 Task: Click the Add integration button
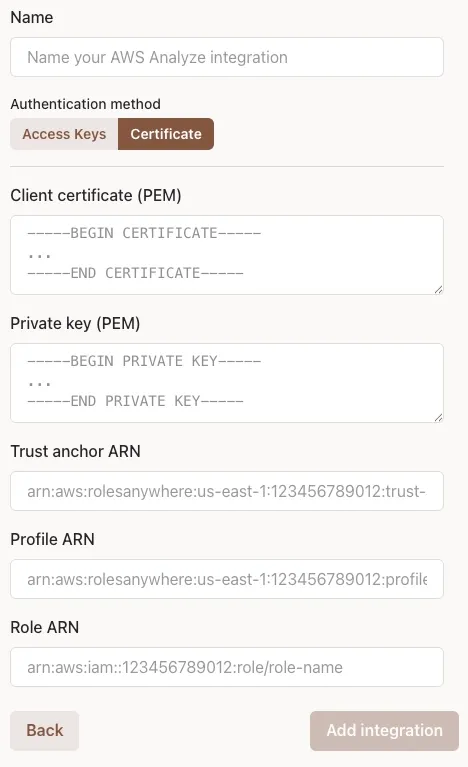[x=384, y=730]
